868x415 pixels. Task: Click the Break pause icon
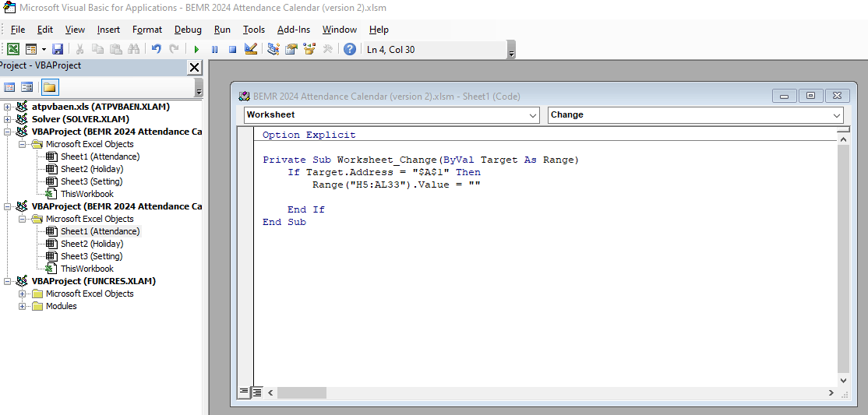pos(215,49)
